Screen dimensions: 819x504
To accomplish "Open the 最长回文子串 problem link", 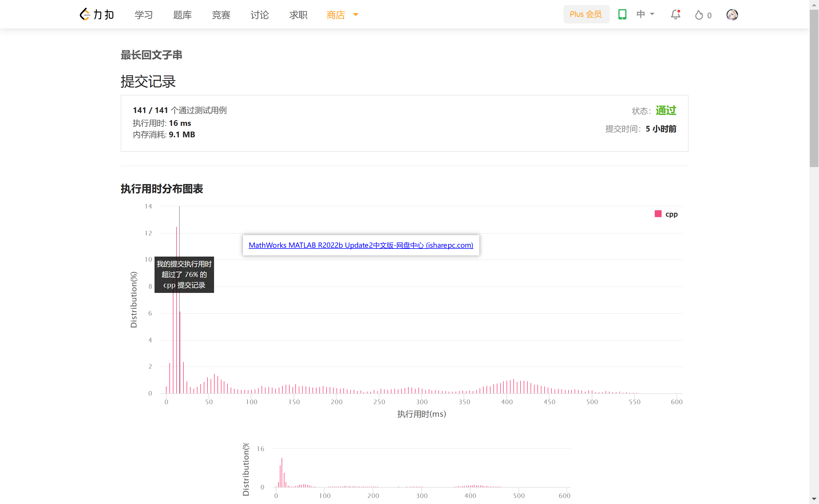I will (x=151, y=55).
